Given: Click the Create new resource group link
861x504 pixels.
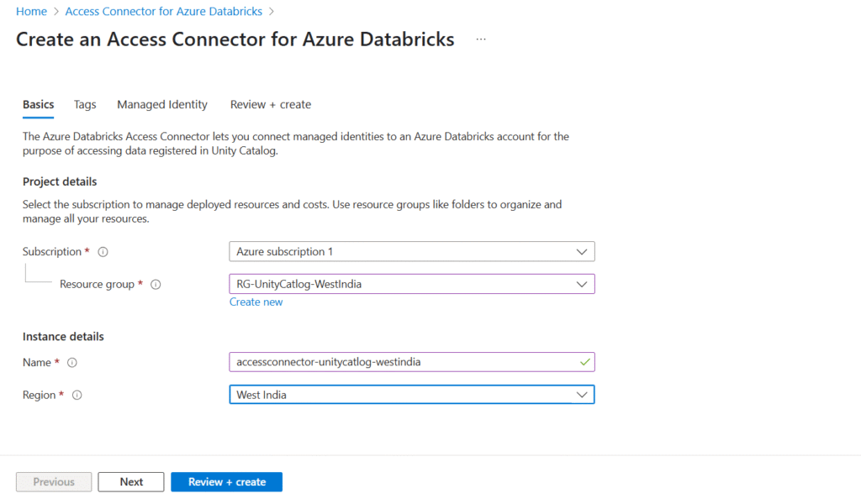Looking at the screenshot, I should click(x=256, y=302).
